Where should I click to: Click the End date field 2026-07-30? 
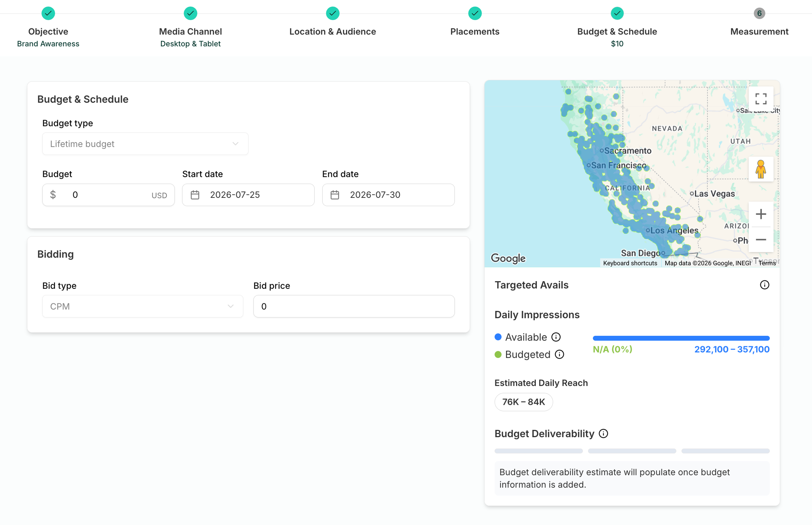click(x=388, y=195)
